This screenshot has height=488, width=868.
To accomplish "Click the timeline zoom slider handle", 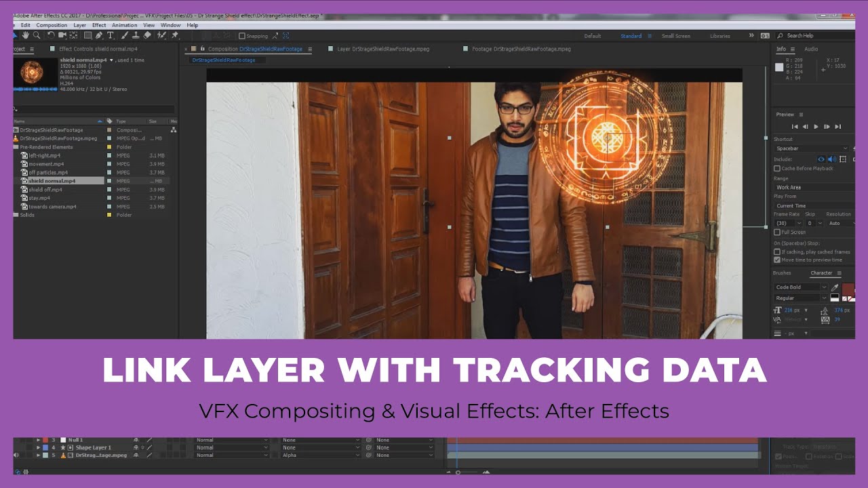I will pyautogui.click(x=458, y=472).
